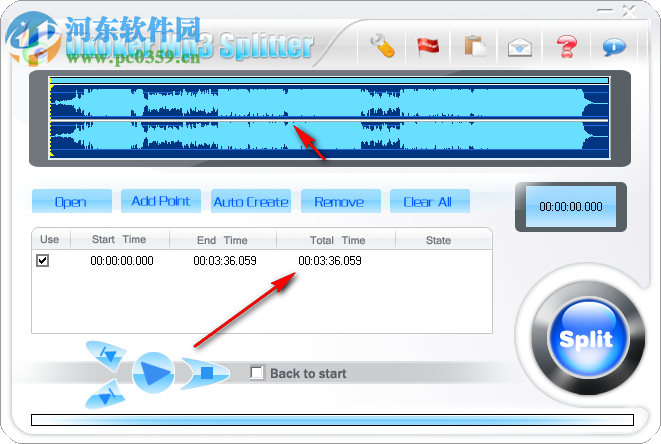Play the loaded audio track
The width and height of the screenshot is (661, 444).
[x=153, y=373]
